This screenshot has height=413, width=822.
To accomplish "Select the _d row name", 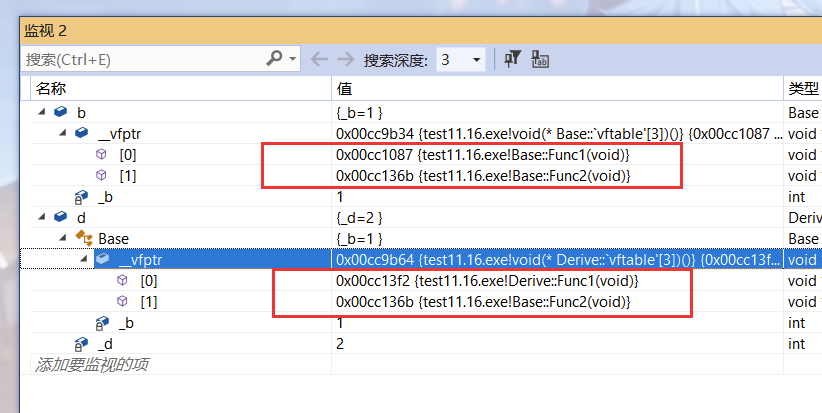I will coord(105,344).
